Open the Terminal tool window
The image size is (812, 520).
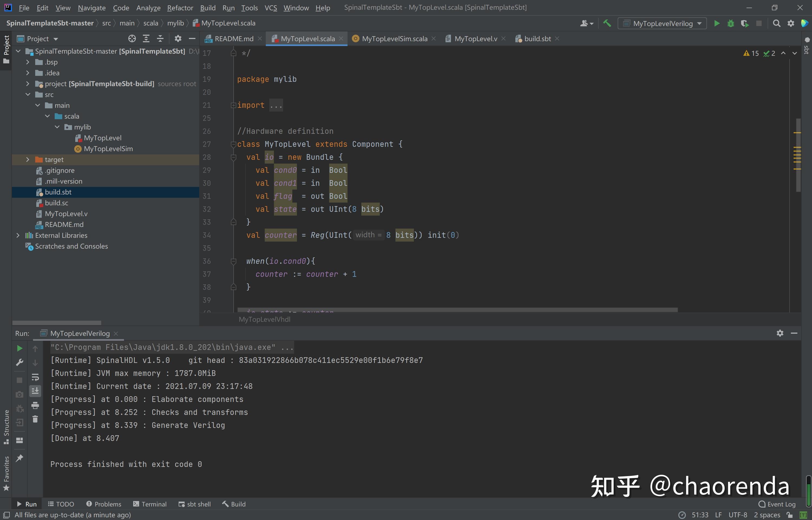click(150, 504)
